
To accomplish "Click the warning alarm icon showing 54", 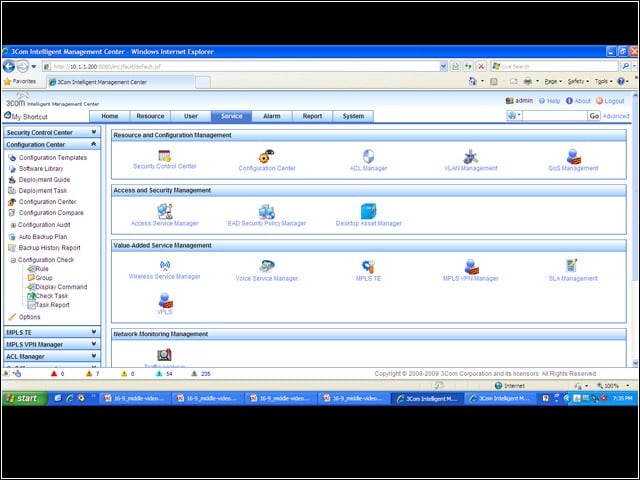I will [159, 373].
